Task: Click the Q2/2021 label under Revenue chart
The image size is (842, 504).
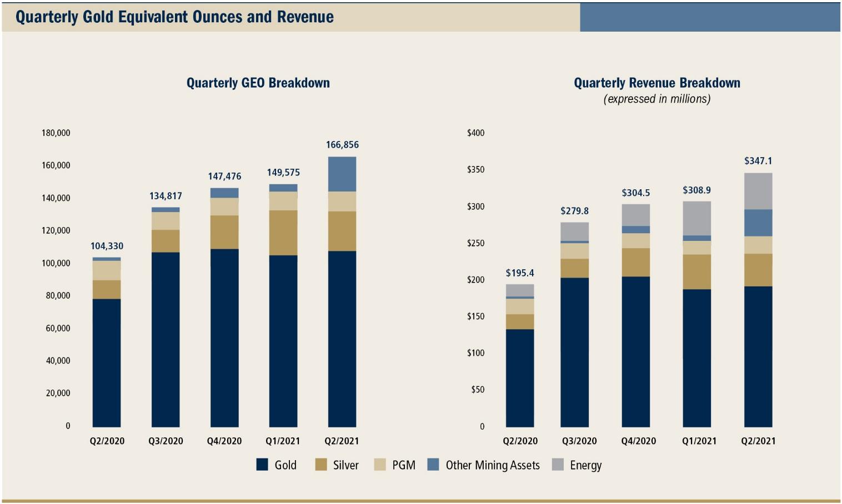Action: [758, 441]
